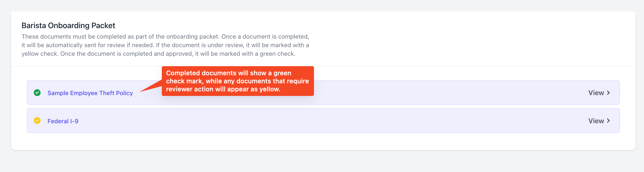
Task: Click chevron arrow in Theft Policy row
Action: pos(608,93)
